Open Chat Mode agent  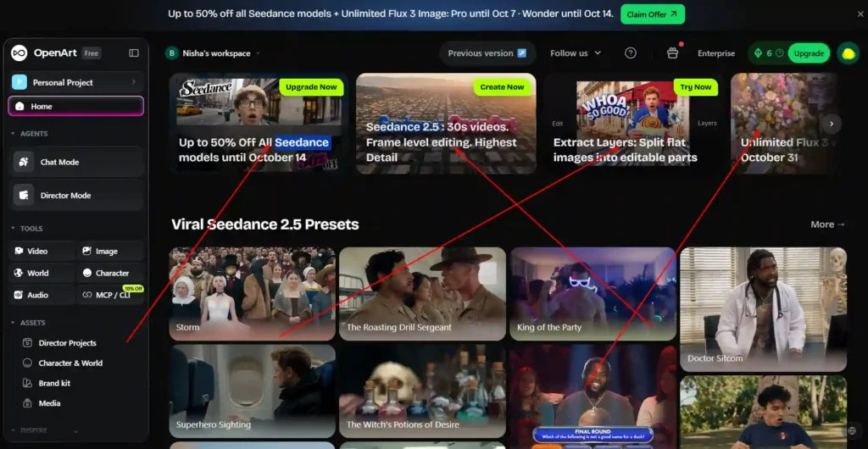tap(76, 162)
